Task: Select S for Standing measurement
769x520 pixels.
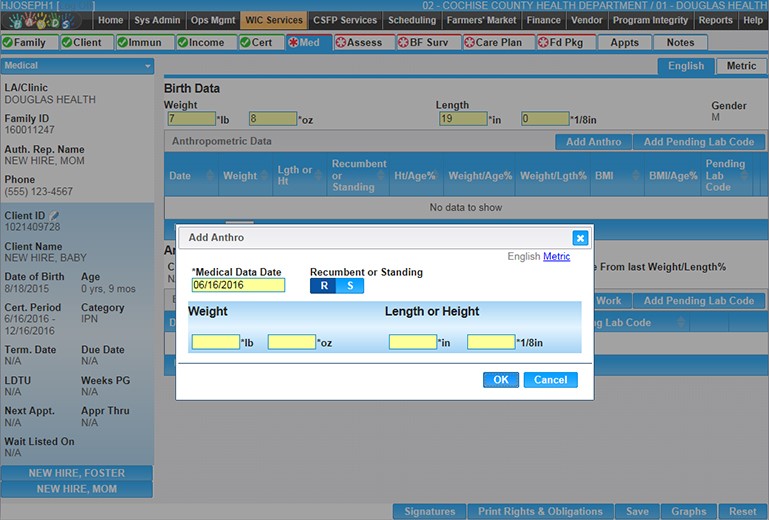Action: (x=350, y=286)
